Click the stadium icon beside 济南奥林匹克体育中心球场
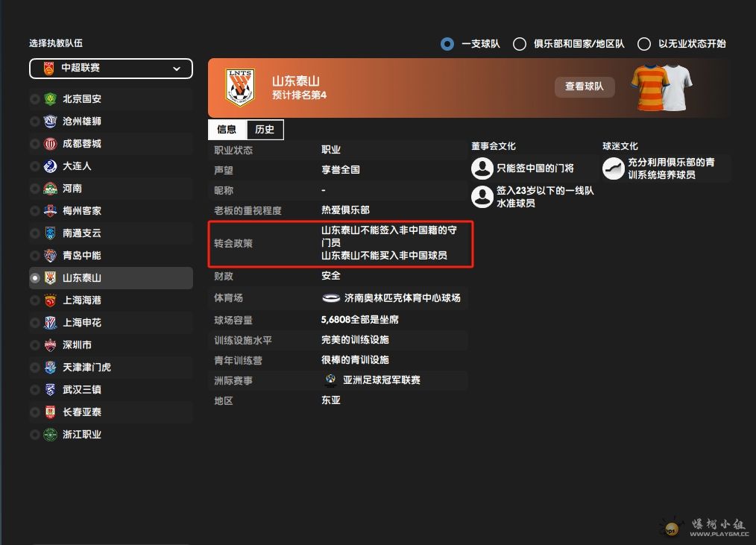This screenshot has width=756, height=545. point(331,298)
